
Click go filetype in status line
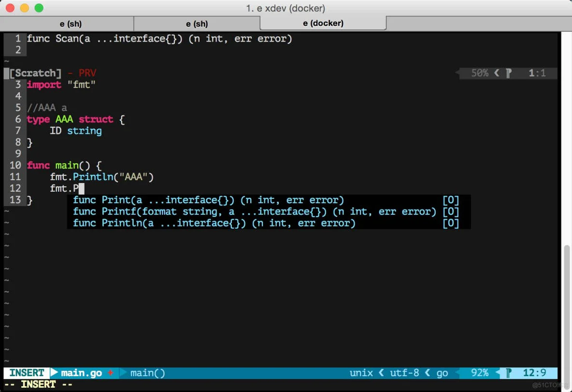(x=442, y=373)
